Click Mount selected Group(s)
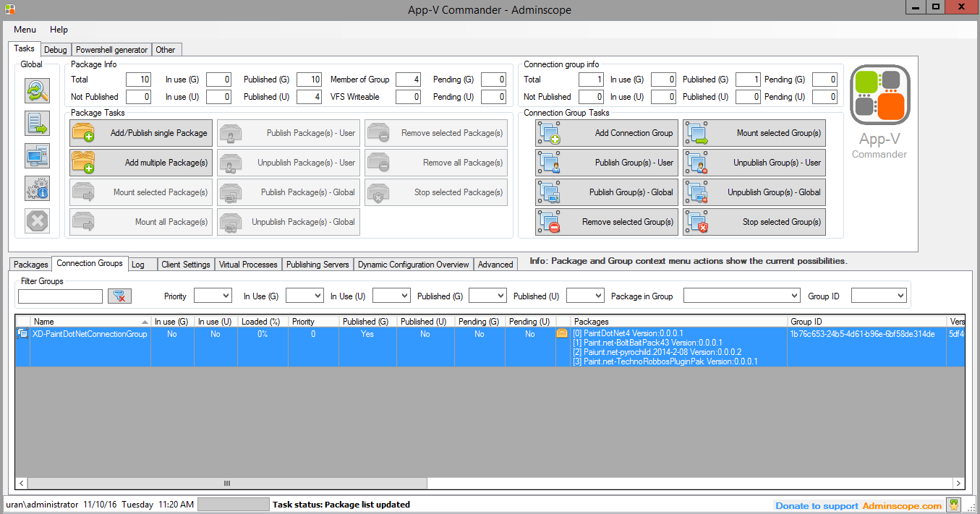980x514 pixels. 754,133
